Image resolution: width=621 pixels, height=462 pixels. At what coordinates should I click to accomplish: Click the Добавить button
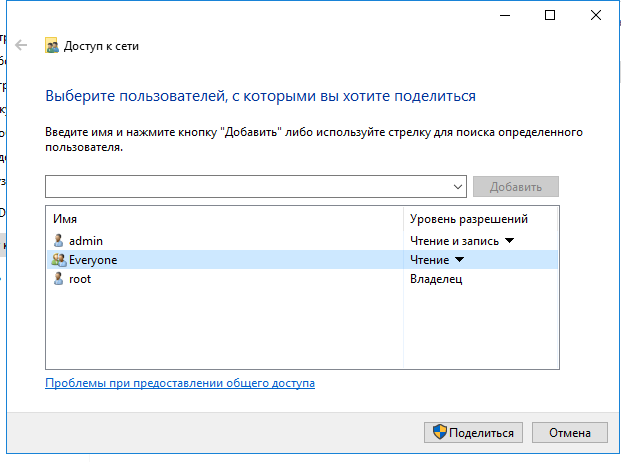pos(516,187)
